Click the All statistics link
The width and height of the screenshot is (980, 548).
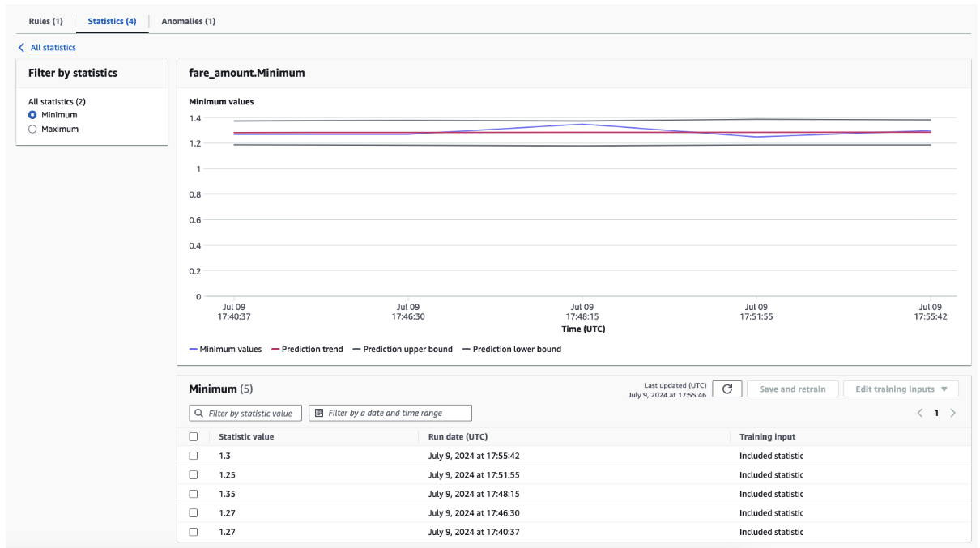point(53,48)
